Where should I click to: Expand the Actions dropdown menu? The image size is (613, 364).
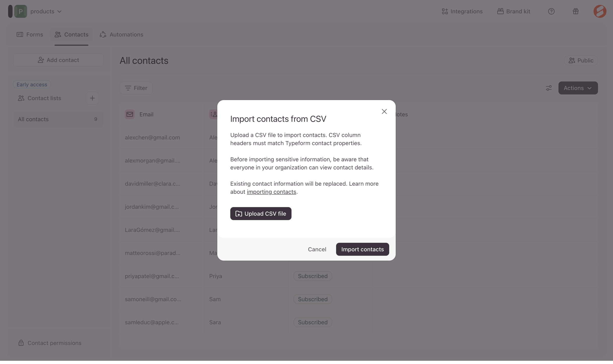(578, 88)
